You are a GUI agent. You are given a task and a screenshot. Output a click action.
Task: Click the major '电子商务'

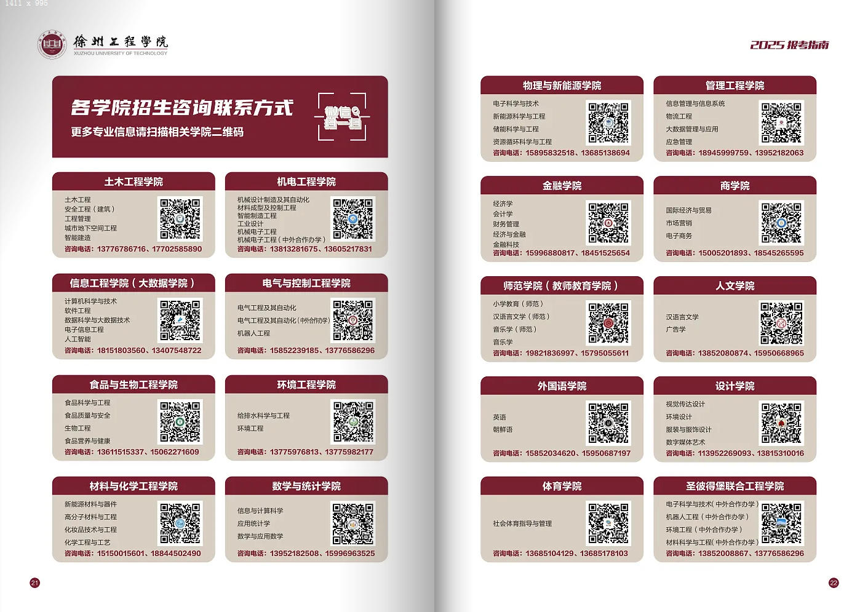point(679,236)
